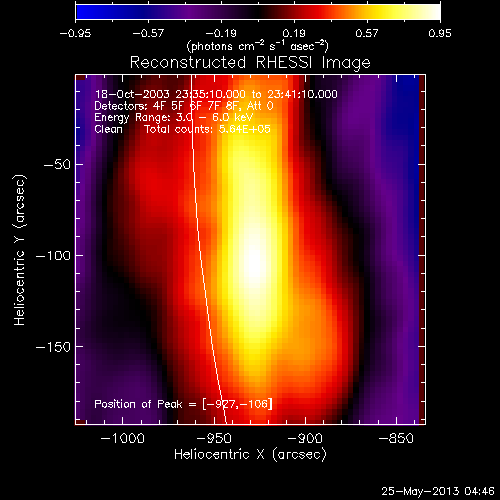Click the 'Detectors: 4F 5F 6F 7F 8F' line
Screen dimensions: 500x500
184,106
